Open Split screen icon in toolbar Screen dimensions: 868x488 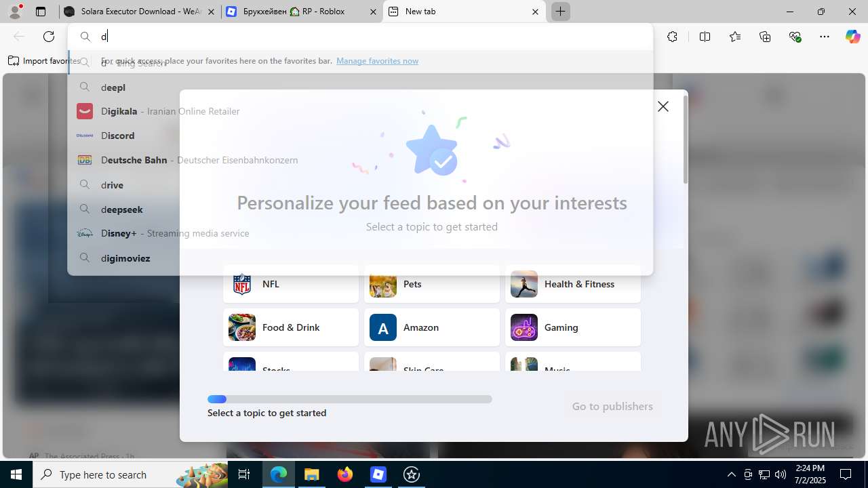click(x=705, y=37)
